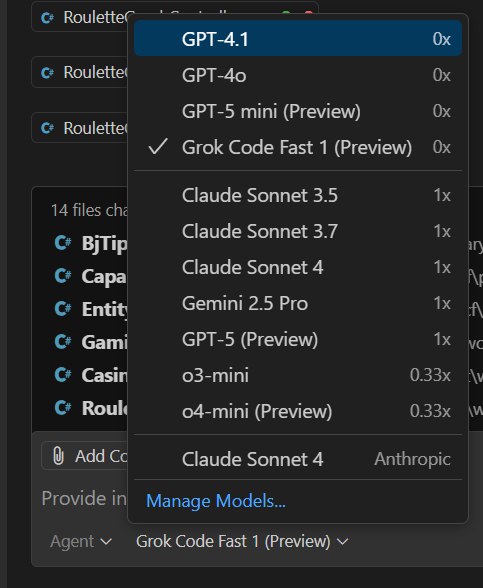Focus the Provide instructions input field
Viewport: 483px width, 588px height.
point(84,498)
